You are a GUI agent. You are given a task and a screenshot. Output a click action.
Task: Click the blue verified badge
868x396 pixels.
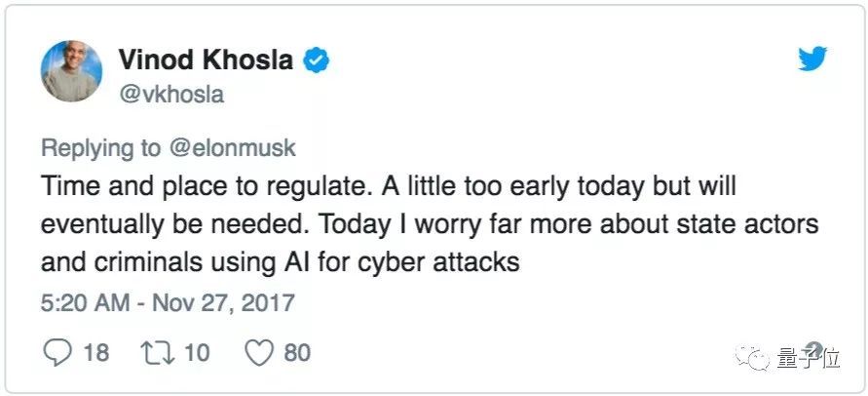(317, 60)
